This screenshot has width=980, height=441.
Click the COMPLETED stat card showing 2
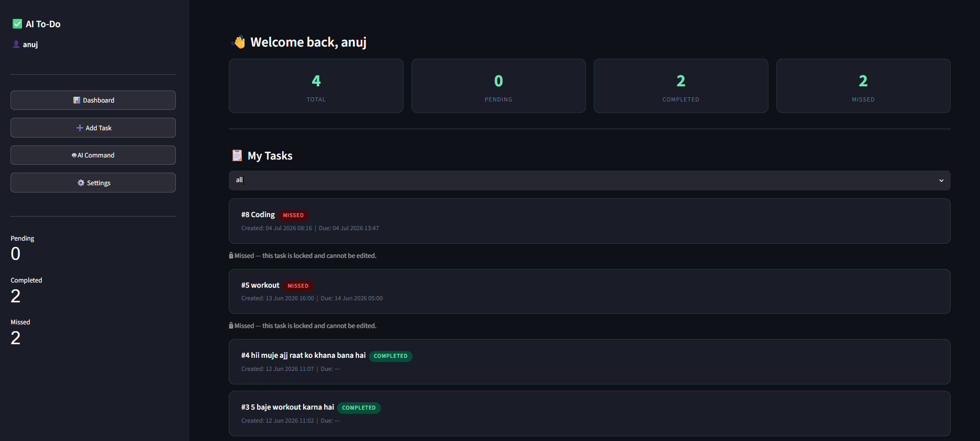681,86
